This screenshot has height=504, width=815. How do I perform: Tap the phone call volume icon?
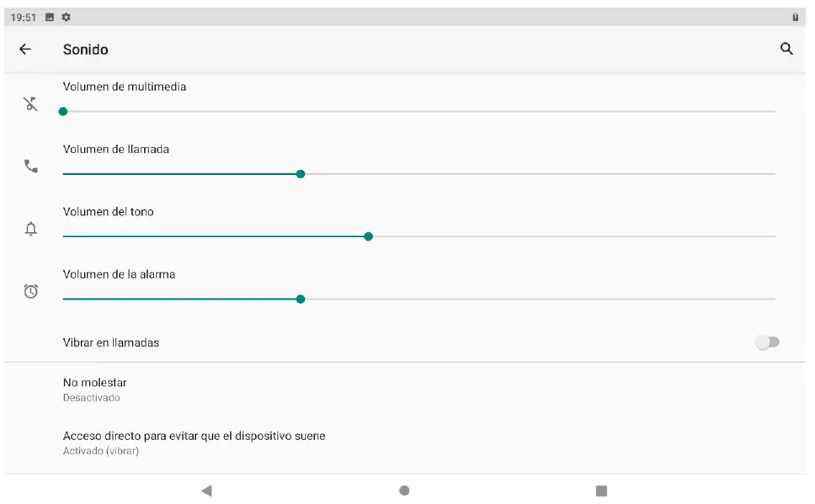[x=31, y=167]
